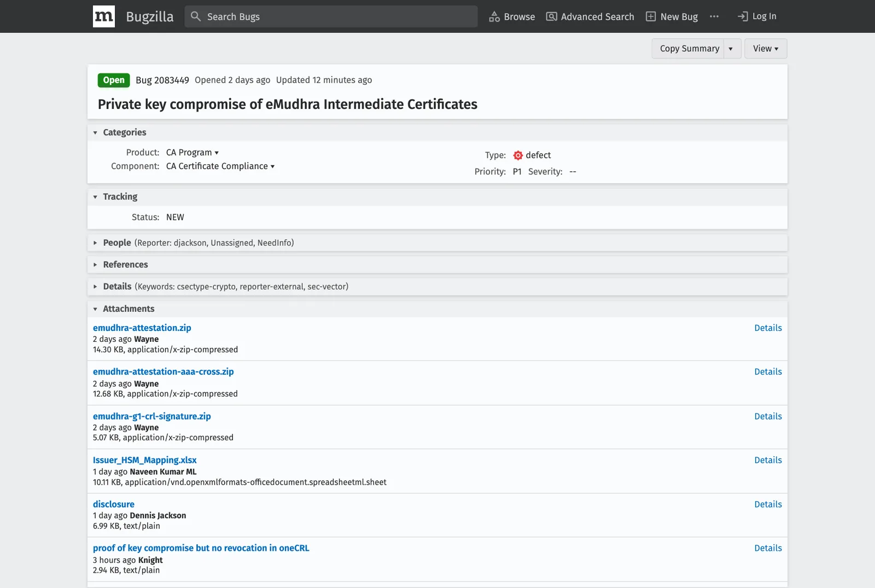
Task: Click Details for the disclosure attachment
Action: pyautogui.click(x=768, y=505)
